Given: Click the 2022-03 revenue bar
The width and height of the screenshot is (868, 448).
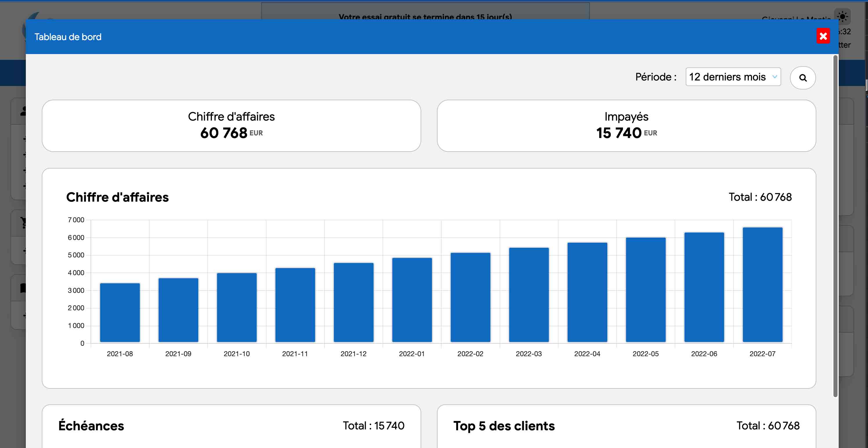Looking at the screenshot, I should [529, 295].
